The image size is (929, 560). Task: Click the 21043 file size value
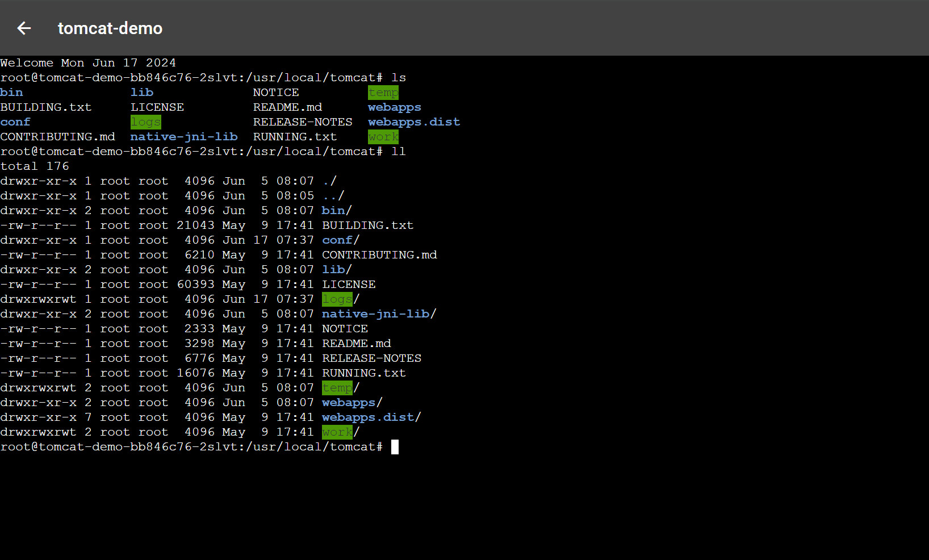click(195, 225)
